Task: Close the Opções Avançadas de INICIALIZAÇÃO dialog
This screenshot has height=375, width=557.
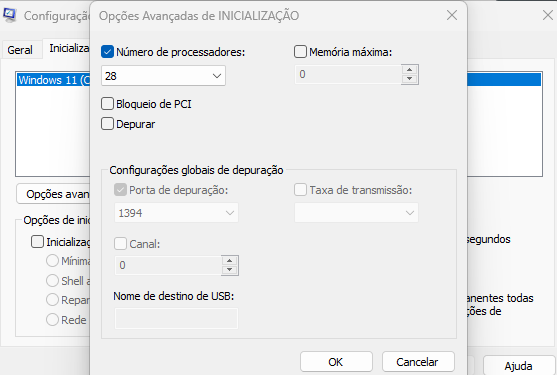Action: (452, 15)
